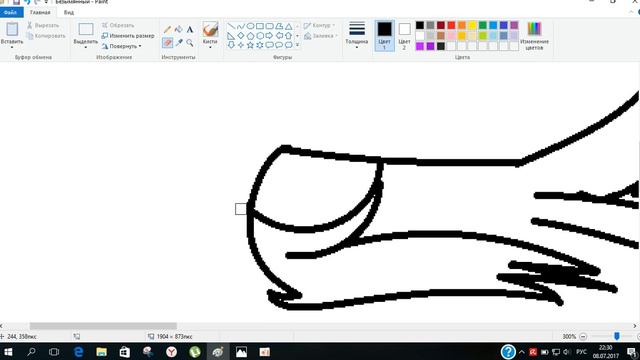Choose the rectangle shape

(x=260, y=26)
